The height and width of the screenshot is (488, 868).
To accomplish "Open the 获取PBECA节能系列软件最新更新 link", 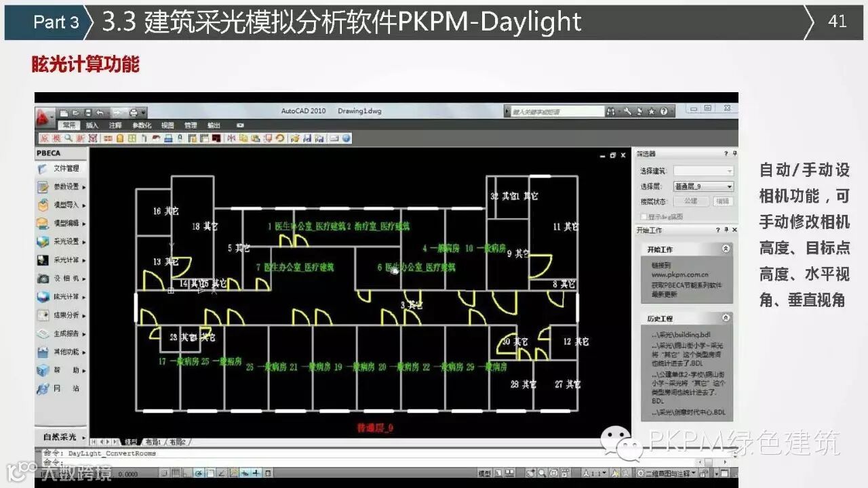I will pyautogui.click(x=687, y=290).
